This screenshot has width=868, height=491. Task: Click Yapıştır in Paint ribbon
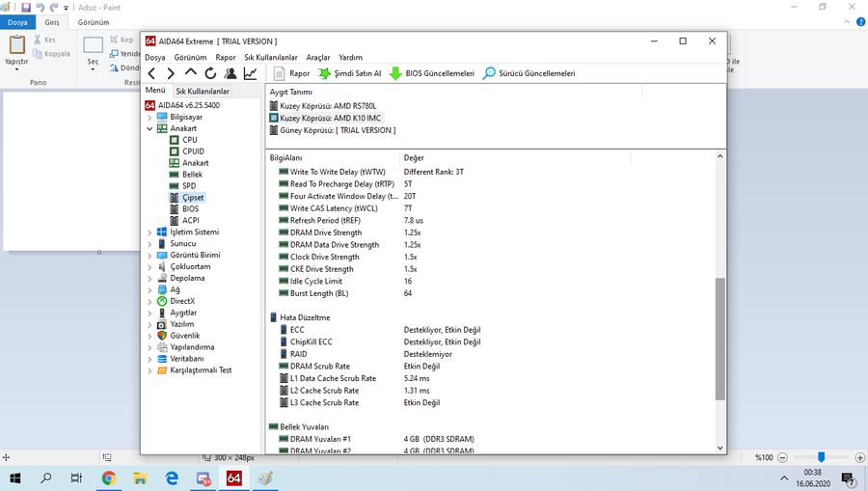tap(16, 52)
